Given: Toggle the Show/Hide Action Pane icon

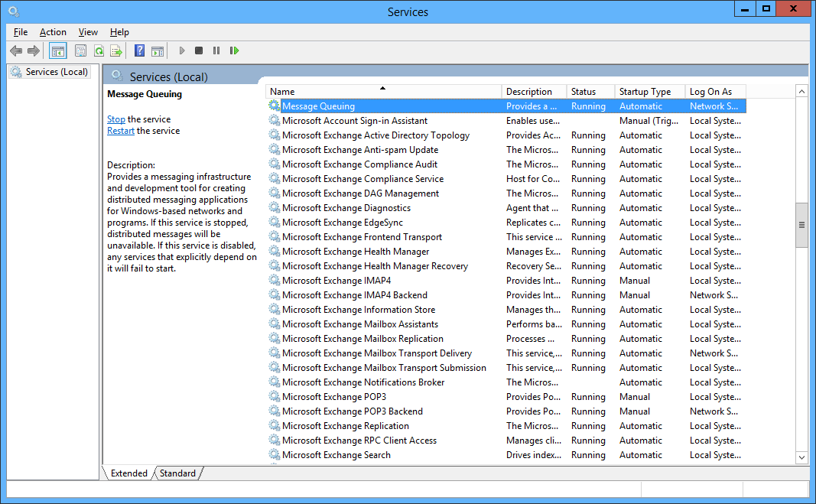Looking at the screenshot, I should point(158,50).
